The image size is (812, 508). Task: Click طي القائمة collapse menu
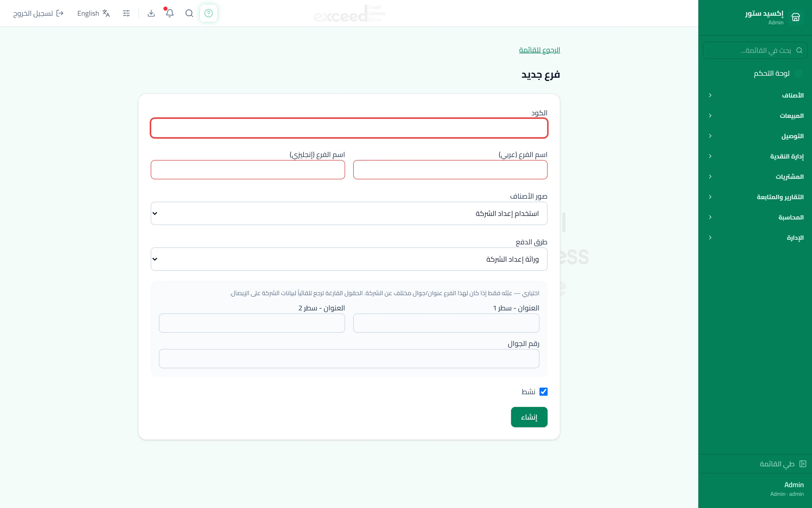click(x=777, y=464)
